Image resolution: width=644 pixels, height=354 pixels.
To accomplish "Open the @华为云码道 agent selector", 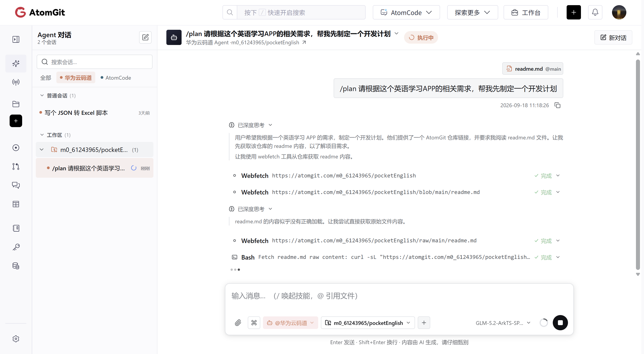I will 290,323.
